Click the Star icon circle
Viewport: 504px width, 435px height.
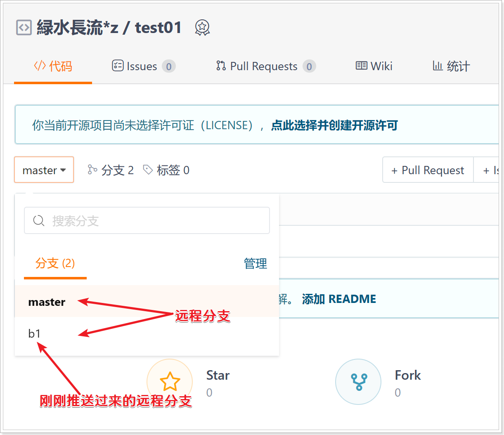tap(170, 381)
